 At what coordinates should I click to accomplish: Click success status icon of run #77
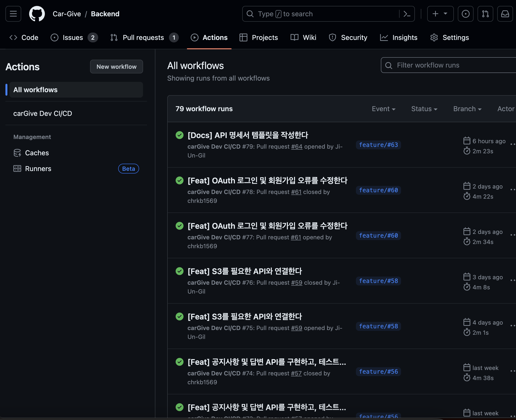point(180,226)
